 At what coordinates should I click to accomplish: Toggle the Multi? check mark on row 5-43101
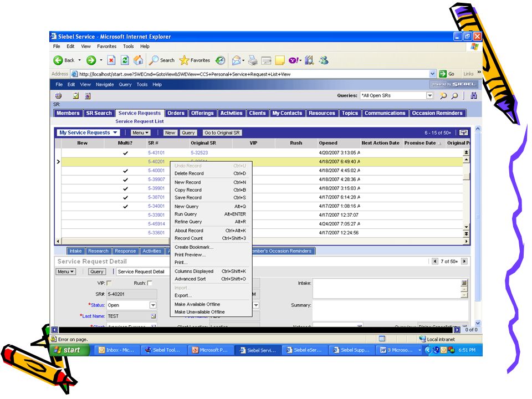click(x=126, y=153)
